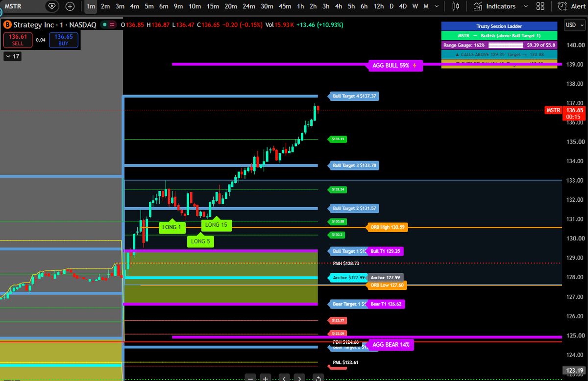Zoom in the chart with plus button

tap(265, 378)
